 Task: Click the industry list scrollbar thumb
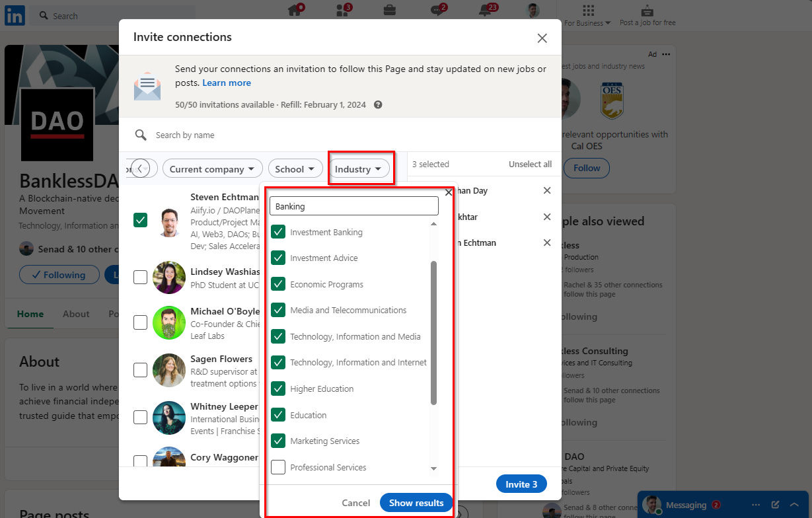433,332
